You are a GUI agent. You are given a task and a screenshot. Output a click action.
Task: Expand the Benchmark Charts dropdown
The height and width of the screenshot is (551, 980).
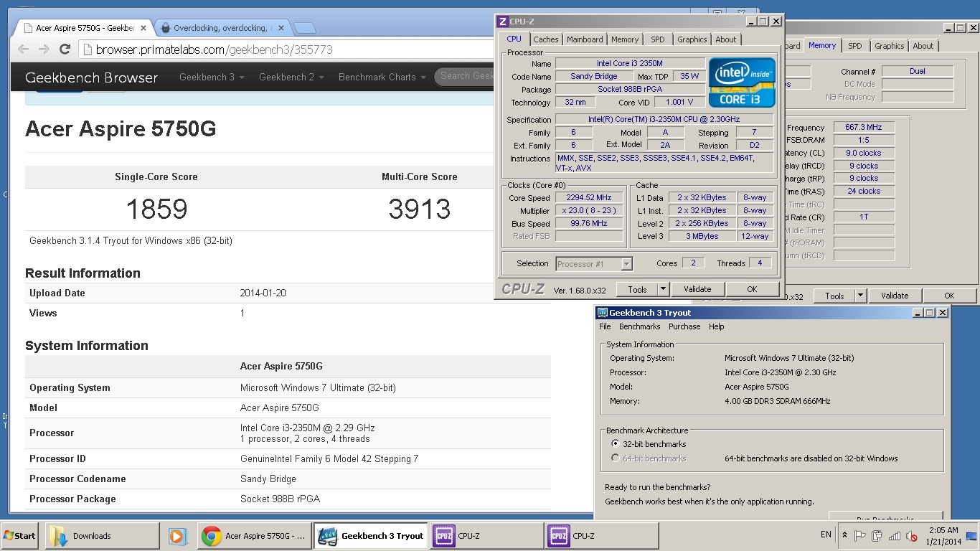coord(382,77)
